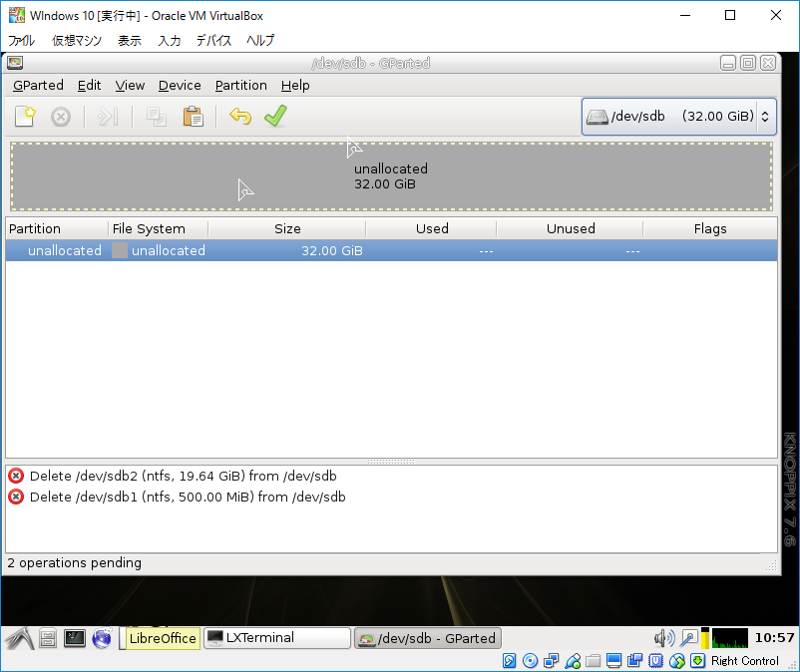Viewport: 800px width, 672px height.
Task: Click VirtualBox hard disk activity icon
Action: (509, 661)
